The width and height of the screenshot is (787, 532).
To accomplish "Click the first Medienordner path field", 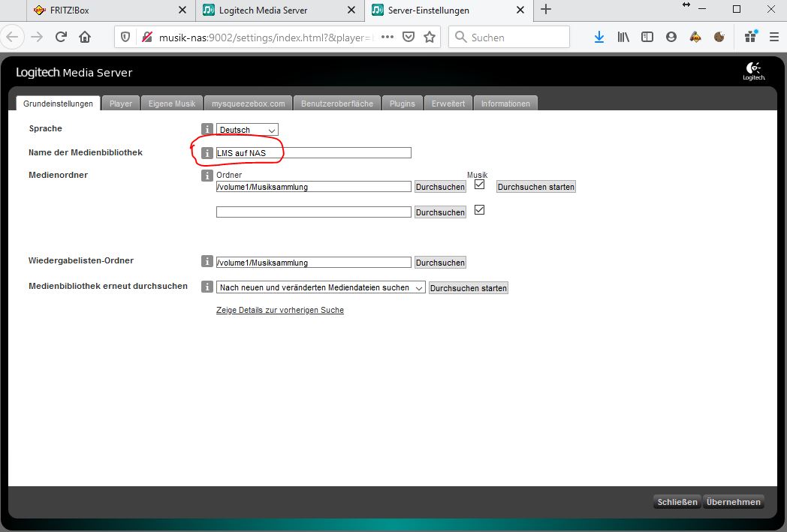I will [314, 187].
